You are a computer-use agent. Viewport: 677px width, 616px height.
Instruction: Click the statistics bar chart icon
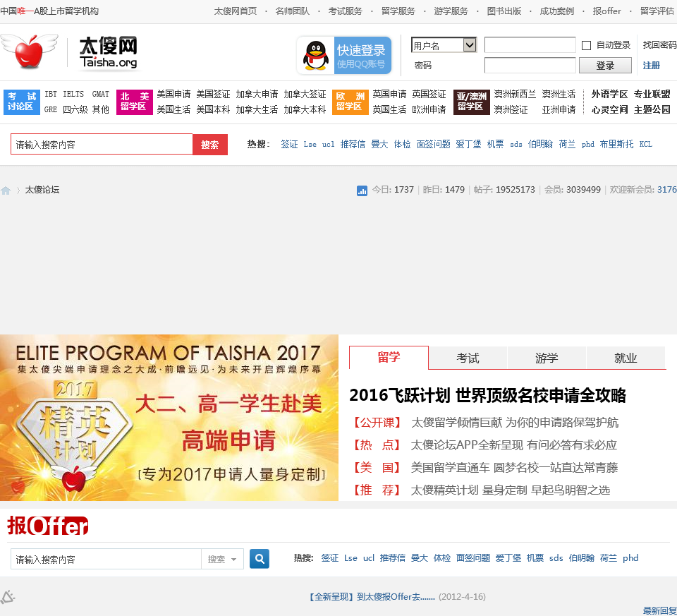pos(362,190)
